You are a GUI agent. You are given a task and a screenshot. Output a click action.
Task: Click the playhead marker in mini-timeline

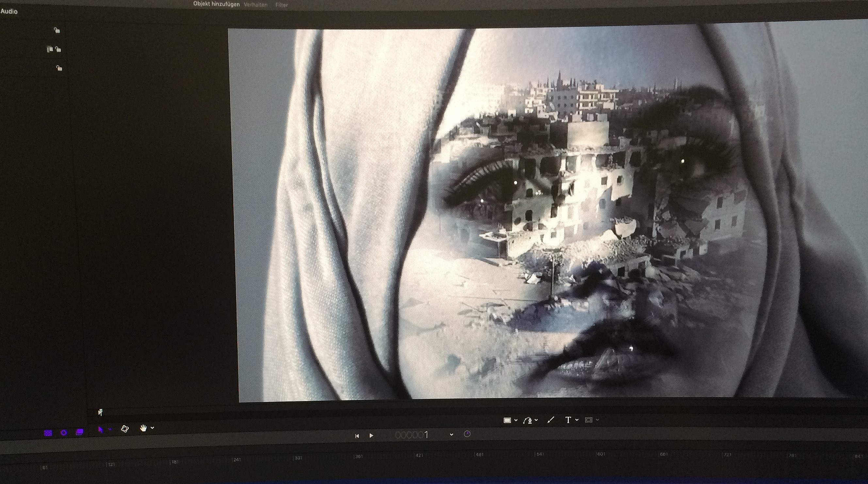[x=100, y=412]
